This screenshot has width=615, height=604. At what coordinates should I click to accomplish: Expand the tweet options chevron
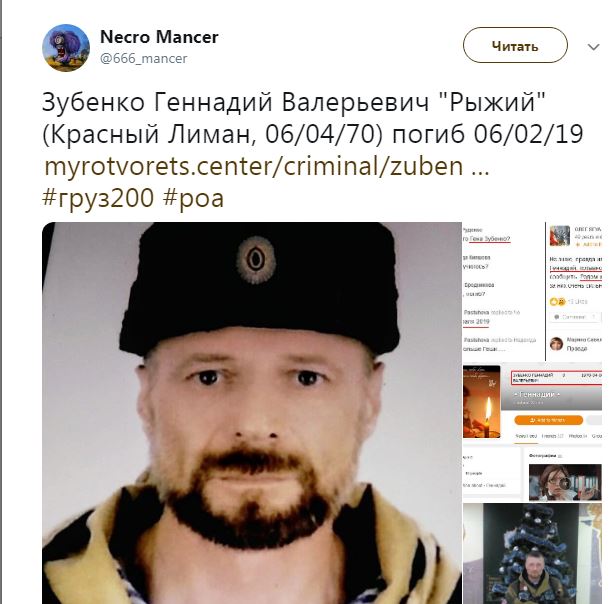click(593, 47)
